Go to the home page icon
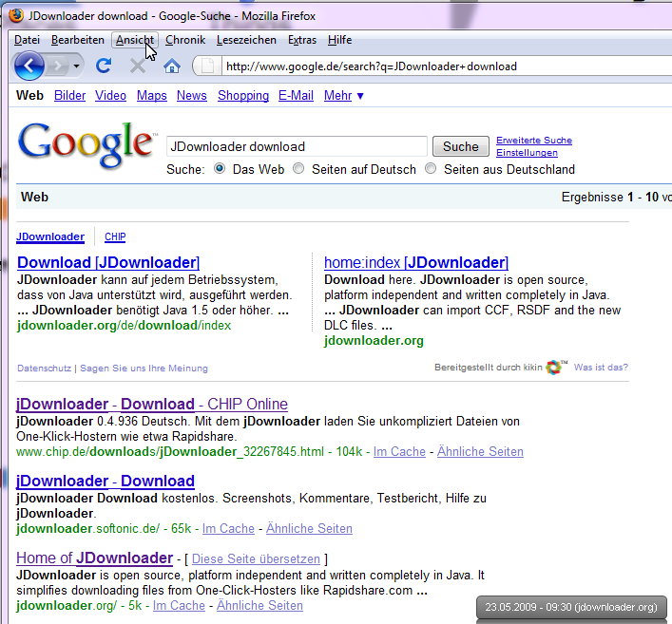 172,66
